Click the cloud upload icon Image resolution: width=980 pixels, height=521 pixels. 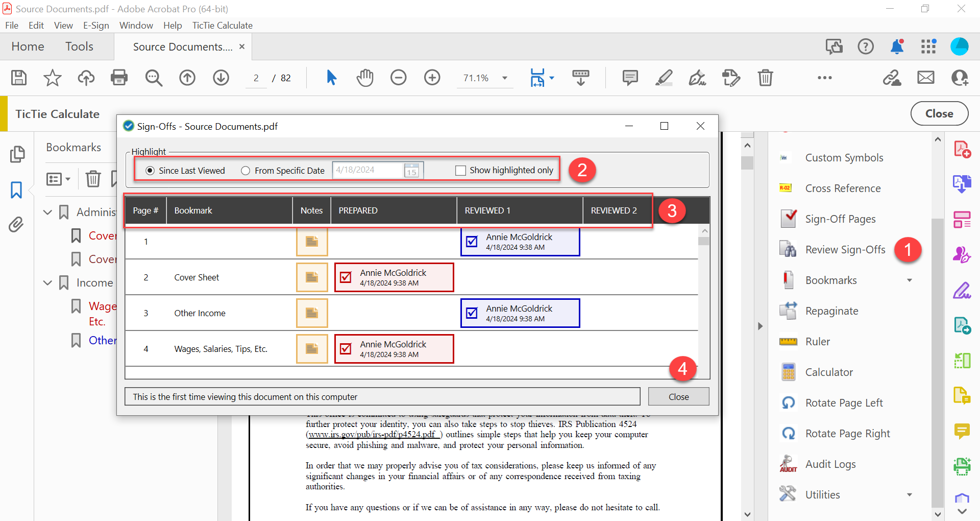[86, 78]
